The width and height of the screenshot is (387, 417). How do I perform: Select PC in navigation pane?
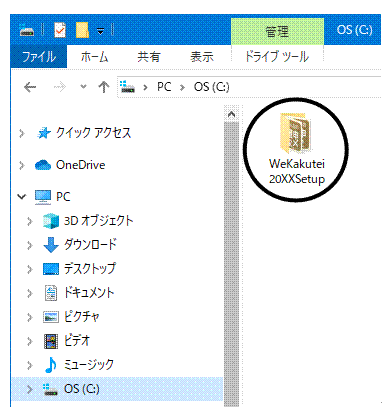[x=63, y=197]
